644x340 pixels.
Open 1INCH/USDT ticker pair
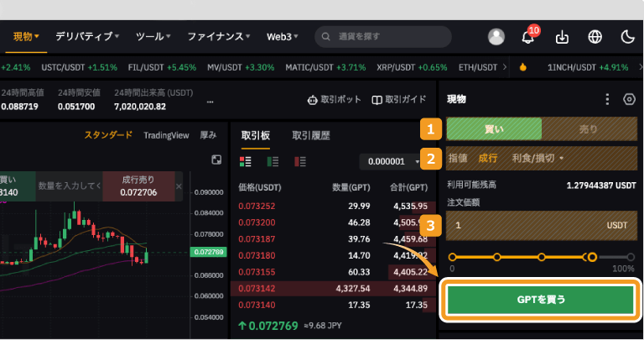coord(588,67)
